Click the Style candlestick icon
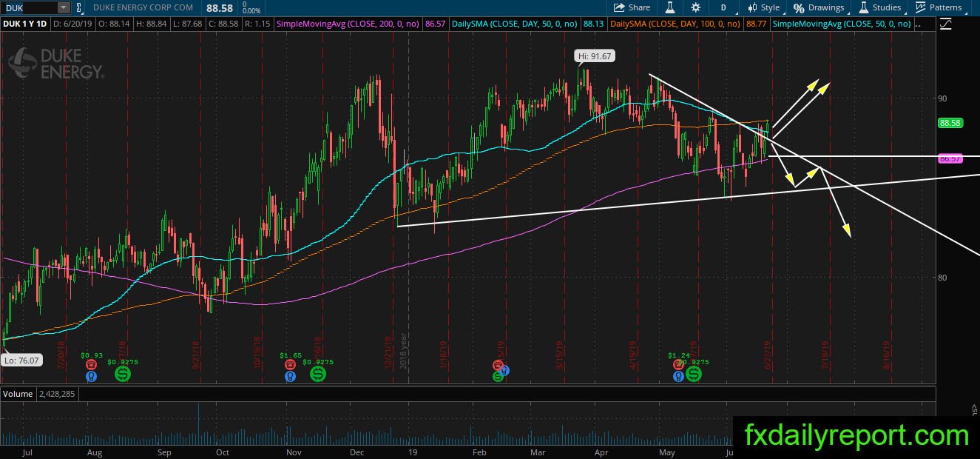The width and height of the screenshot is (980, 459). [752, 7]
